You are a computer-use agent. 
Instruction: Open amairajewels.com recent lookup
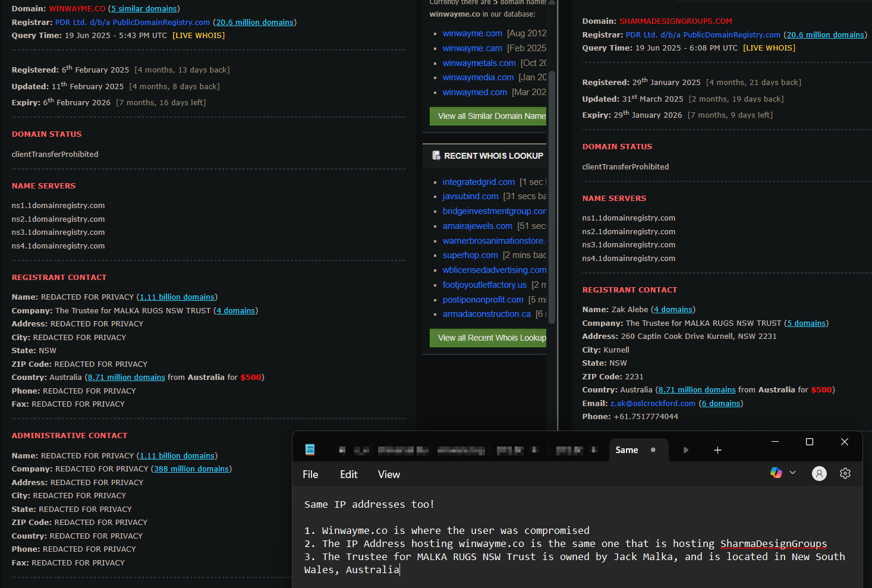point(477,226)
